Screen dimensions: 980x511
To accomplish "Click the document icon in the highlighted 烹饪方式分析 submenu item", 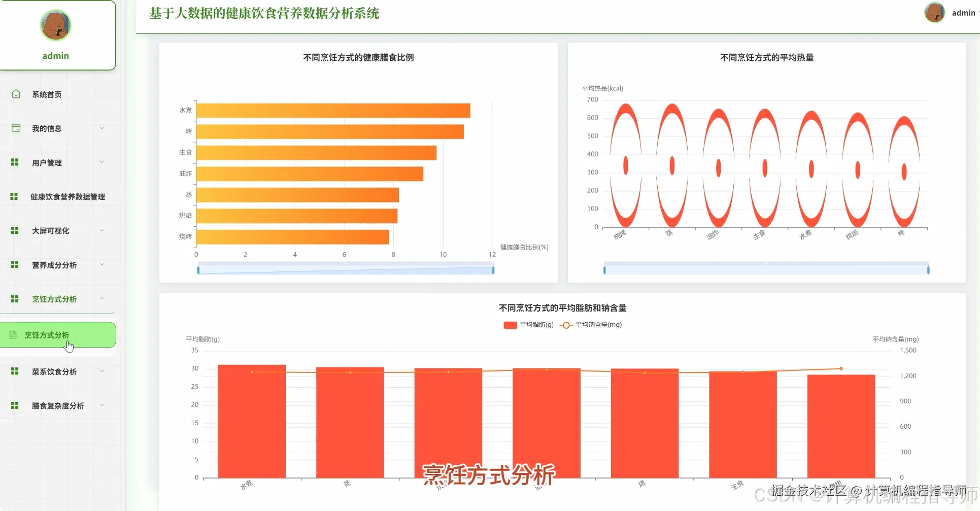I will point(13,335).
